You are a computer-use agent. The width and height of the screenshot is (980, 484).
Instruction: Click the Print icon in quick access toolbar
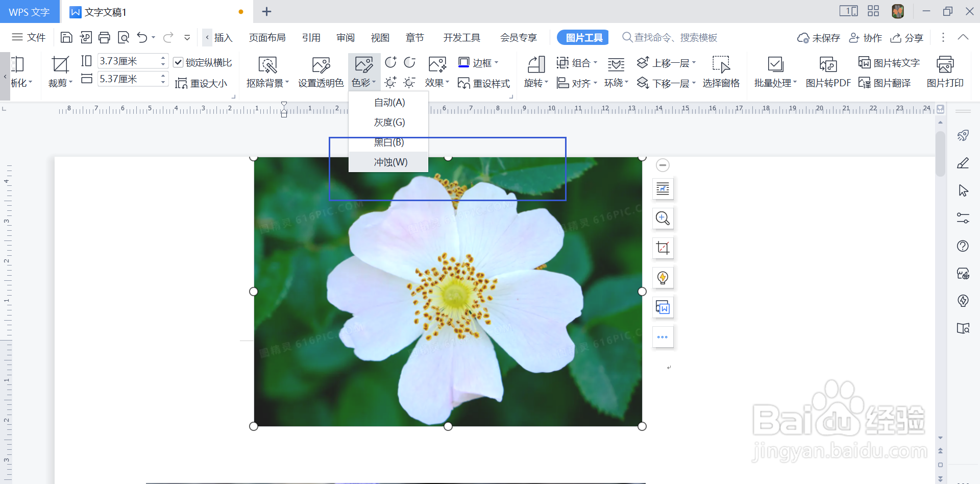pos(104,37)
